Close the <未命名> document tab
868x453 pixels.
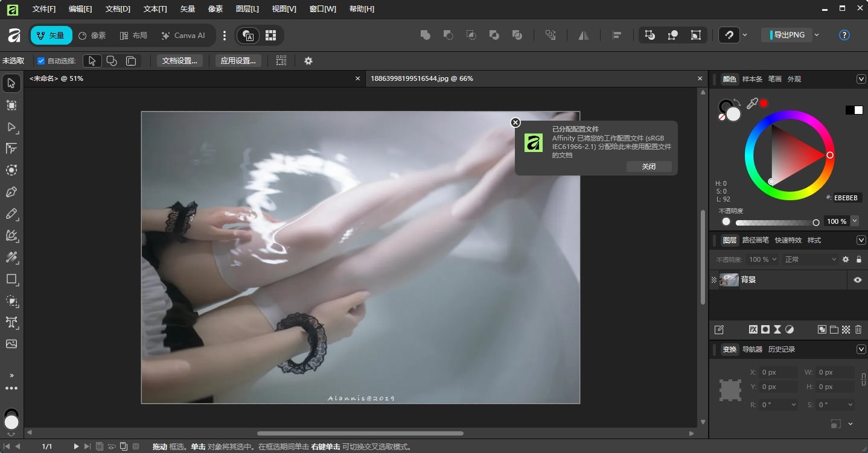tap(358, 79)
